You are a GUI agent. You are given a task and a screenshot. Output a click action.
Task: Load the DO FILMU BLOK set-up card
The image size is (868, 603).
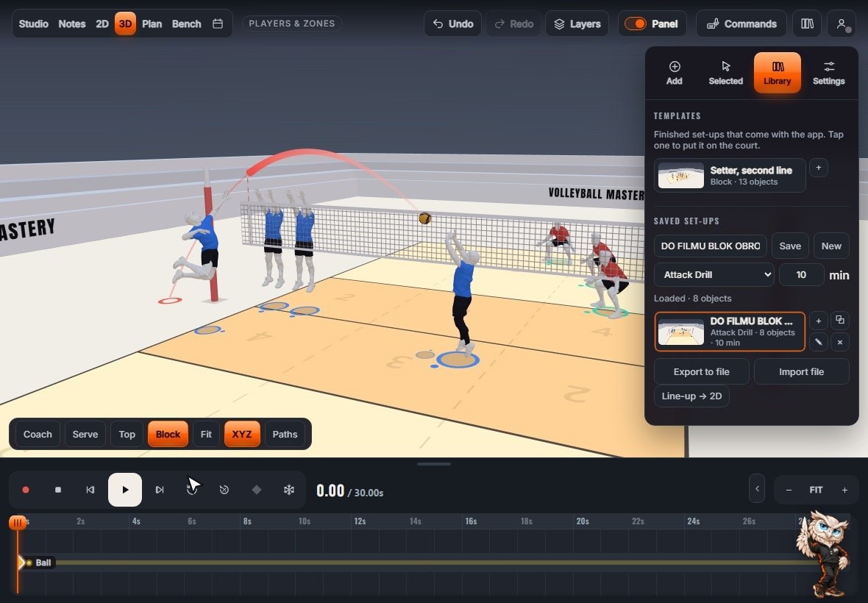[x=730, y=332]
